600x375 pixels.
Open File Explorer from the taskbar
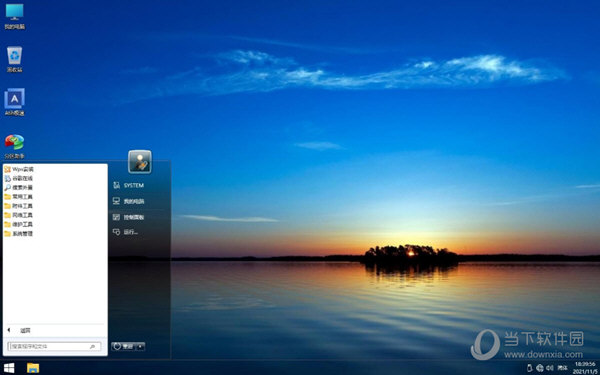(33, 368)
